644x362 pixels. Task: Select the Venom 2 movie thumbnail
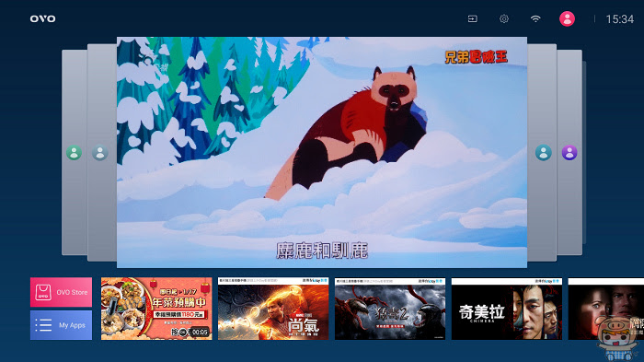pyautogui.click(x=390, y=309)
